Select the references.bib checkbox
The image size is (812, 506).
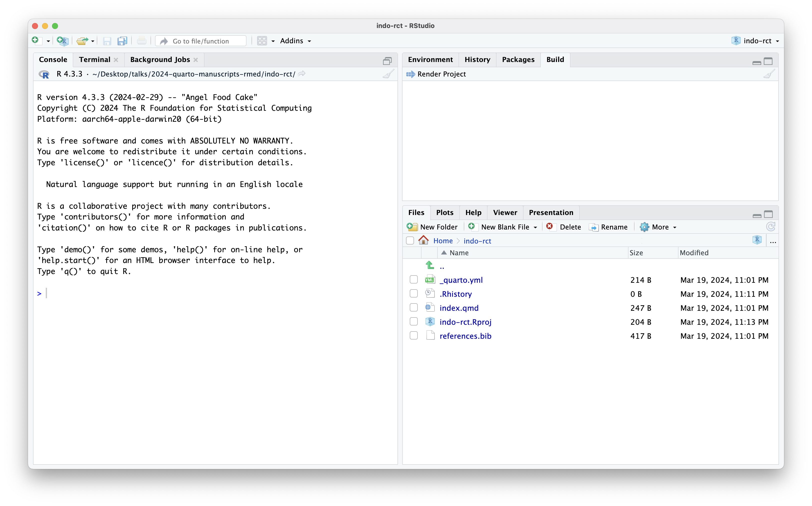(x=413, y=335)
